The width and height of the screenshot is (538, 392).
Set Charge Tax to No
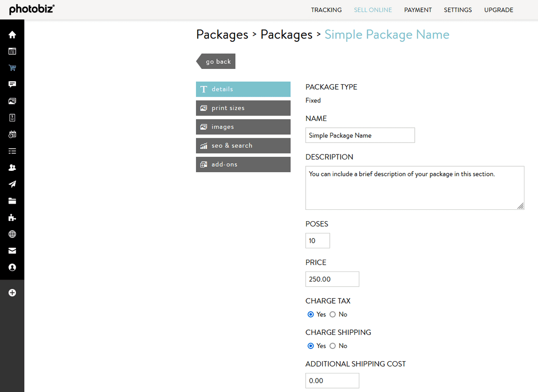(x=333, y=314)
